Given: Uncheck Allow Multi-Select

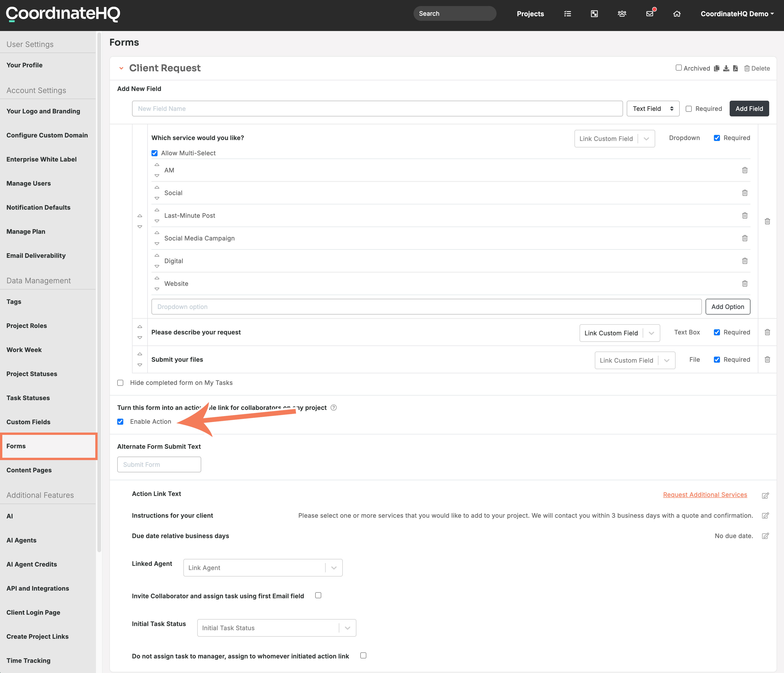Looking at the screenshot, I should (154, 153).
